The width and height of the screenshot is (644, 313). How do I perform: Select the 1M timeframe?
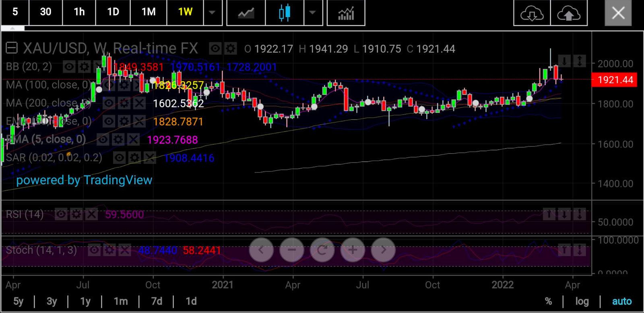point(149,12)
